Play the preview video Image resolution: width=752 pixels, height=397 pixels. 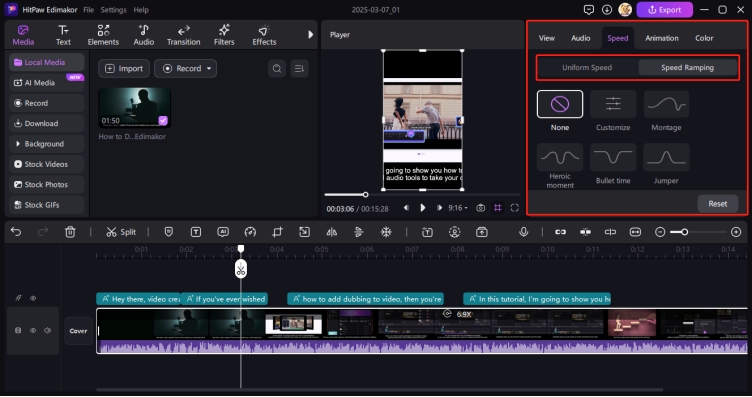coord(423,208)
